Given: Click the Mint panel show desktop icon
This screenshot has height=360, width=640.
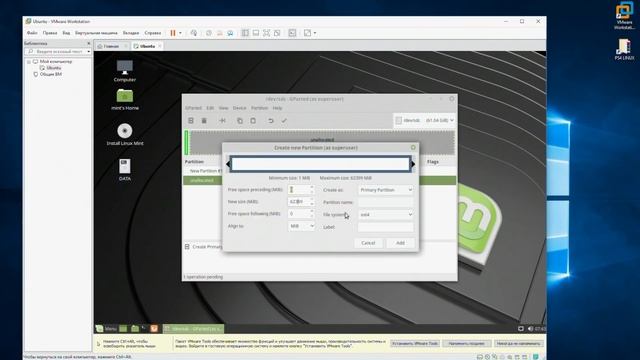Looking at the screenshot, I should (x=123, y=329).
